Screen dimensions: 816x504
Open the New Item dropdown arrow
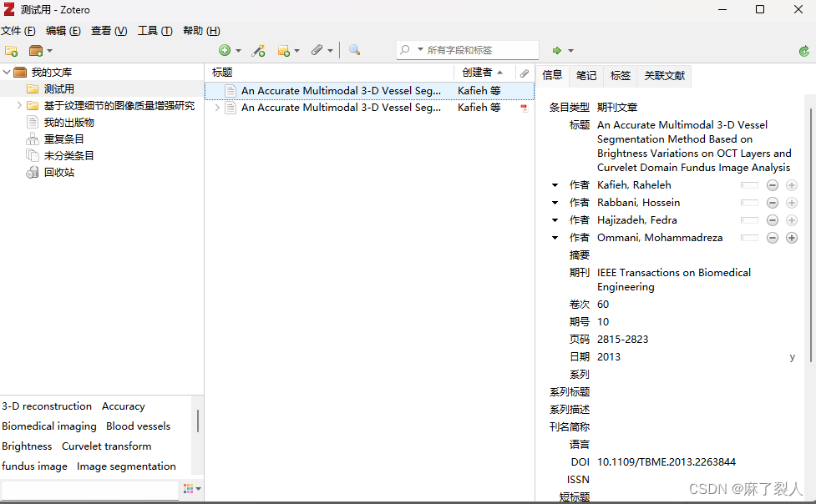tap(238, 50)
